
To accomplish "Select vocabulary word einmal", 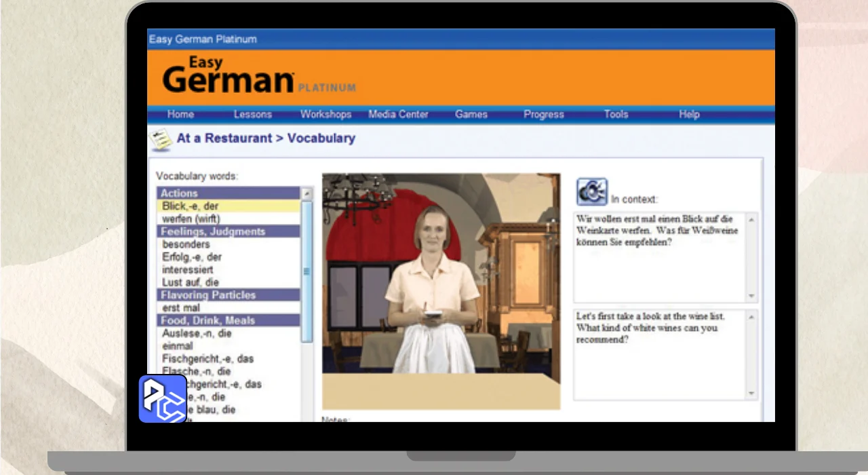I will tap(229, 346).
